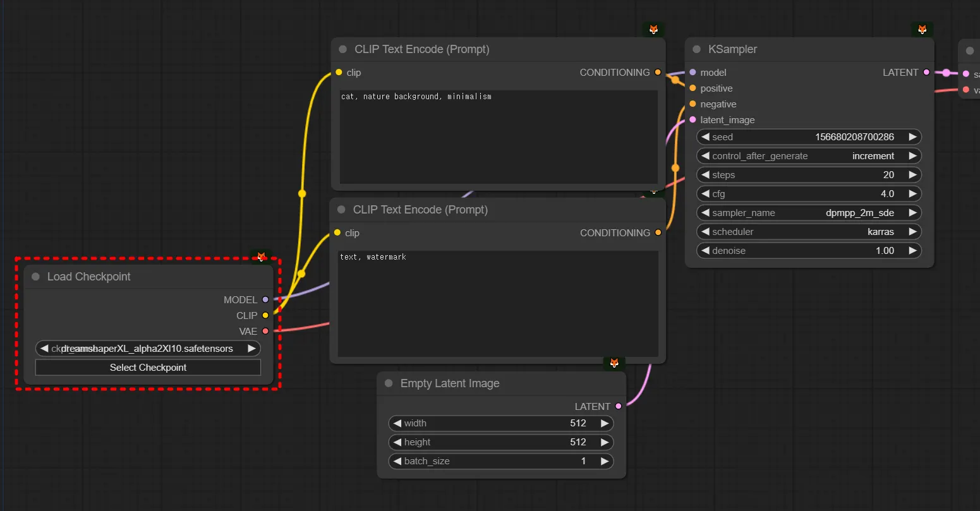This screenshot has height=511, width=980.
Task: Click the clip input port of the "cat, nature background" node
Action: (x=339, y=73)
